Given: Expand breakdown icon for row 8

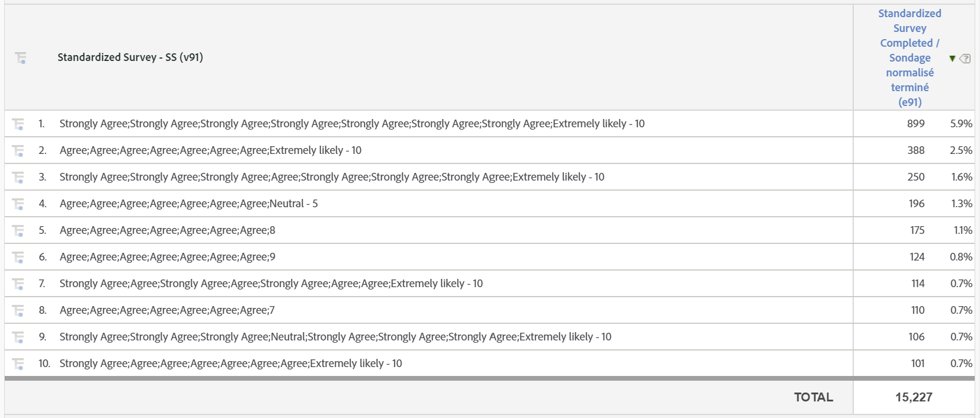Looking at the screenshot, I should point(18,311).
